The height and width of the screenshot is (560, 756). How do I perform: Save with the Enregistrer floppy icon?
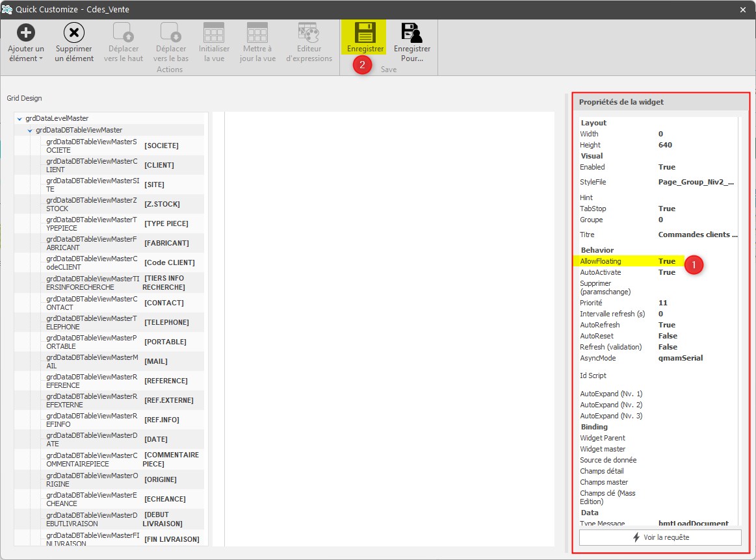coord(365,32)
